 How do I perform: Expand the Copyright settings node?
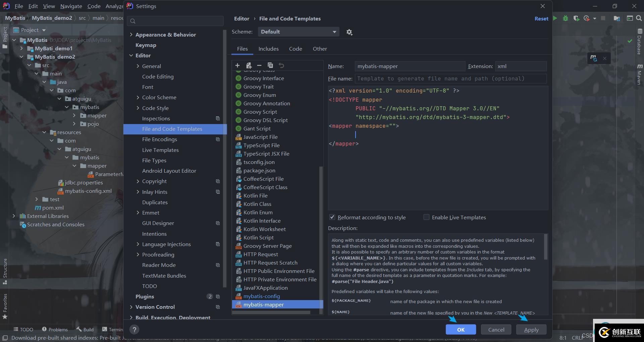click(x=138, y=181)
